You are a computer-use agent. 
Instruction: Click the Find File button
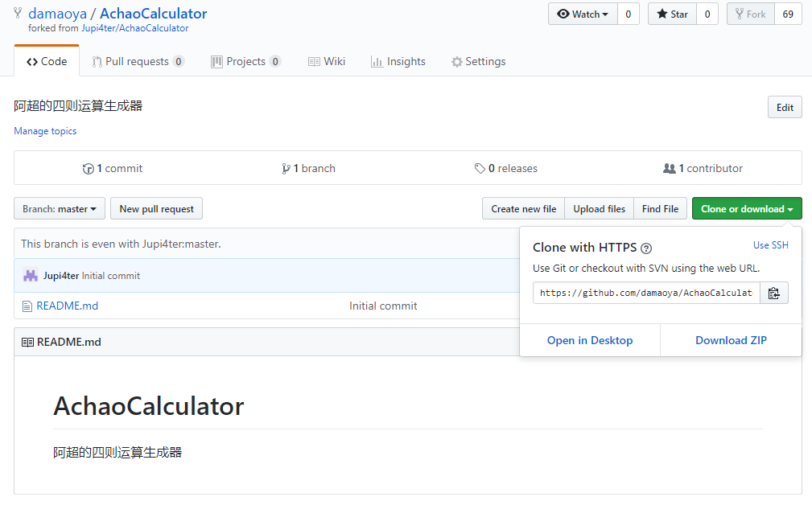(660, 208)
